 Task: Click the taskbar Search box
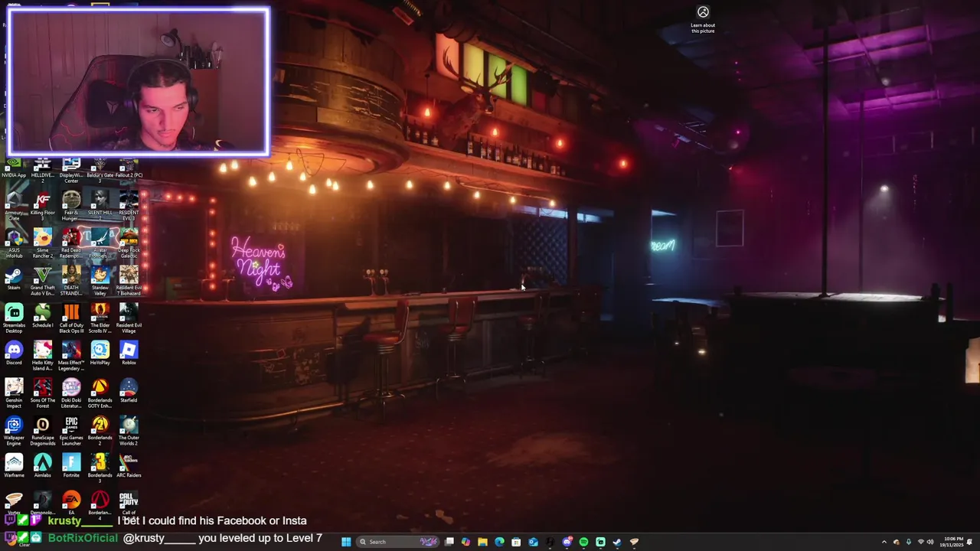[398, 542]
